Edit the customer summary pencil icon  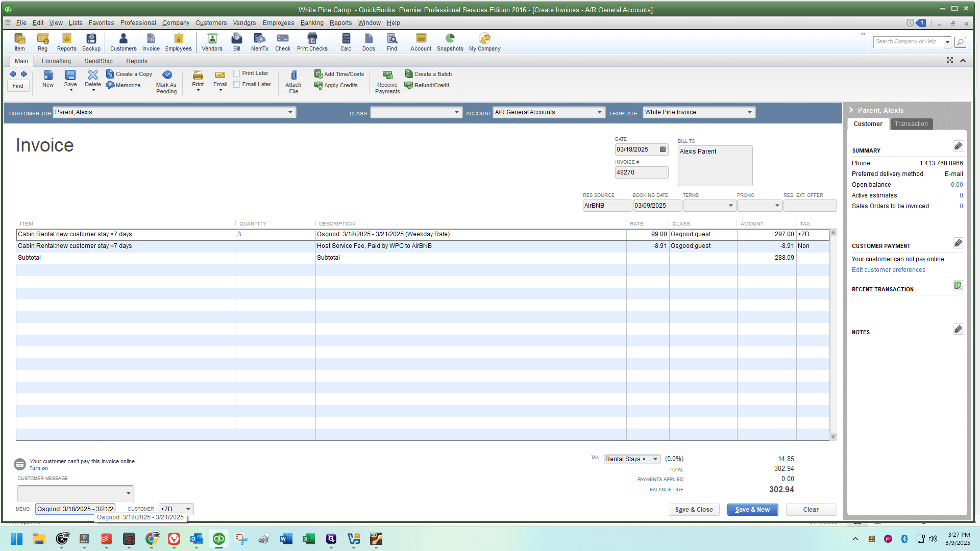(x=958, y=146)
